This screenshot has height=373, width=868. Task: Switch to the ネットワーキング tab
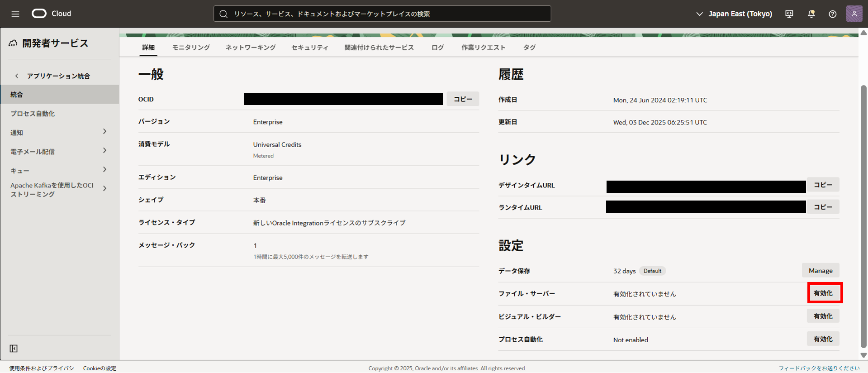pos(251,48)
